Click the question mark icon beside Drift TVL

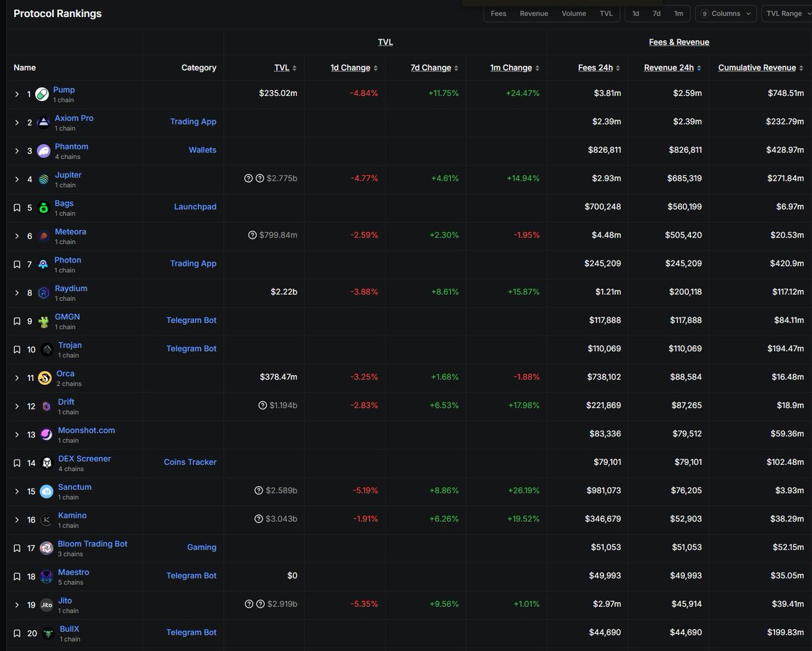tap(263, 405)
